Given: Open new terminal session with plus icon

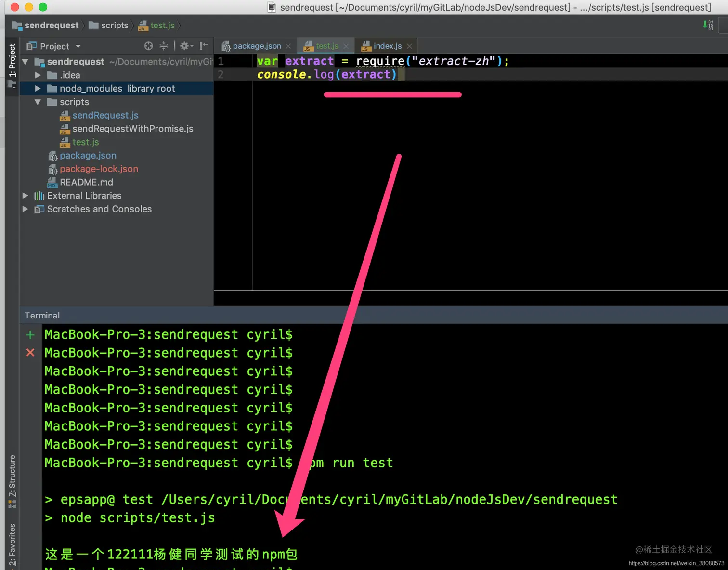Looking at the screenshot, I should (30, 334).
